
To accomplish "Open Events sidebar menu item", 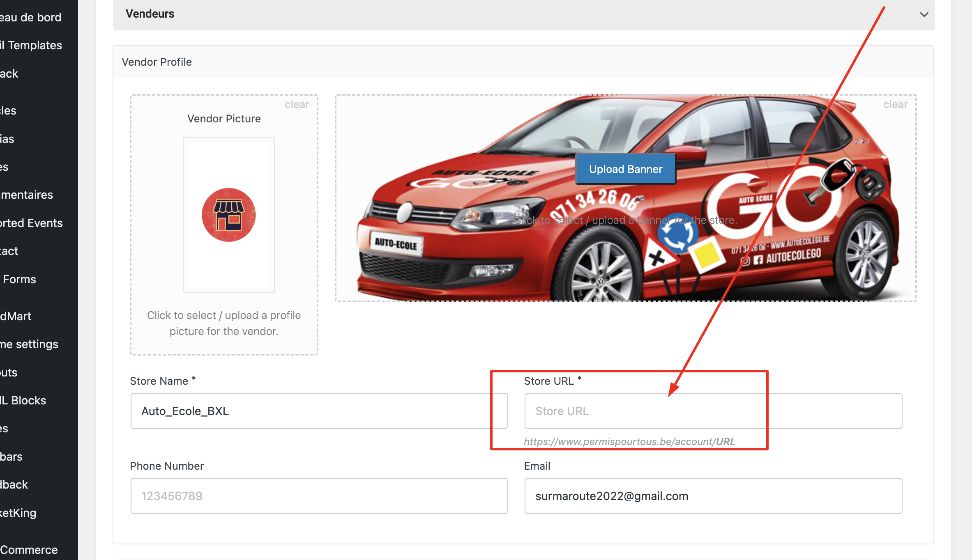I will [x=31, y=223].
